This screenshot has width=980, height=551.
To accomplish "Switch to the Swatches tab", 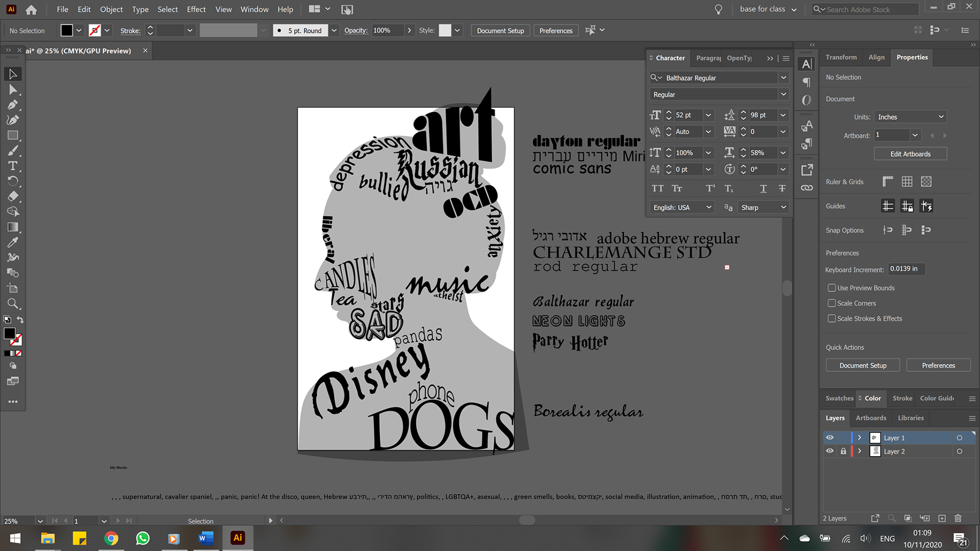I will click(x=839, y=398).
